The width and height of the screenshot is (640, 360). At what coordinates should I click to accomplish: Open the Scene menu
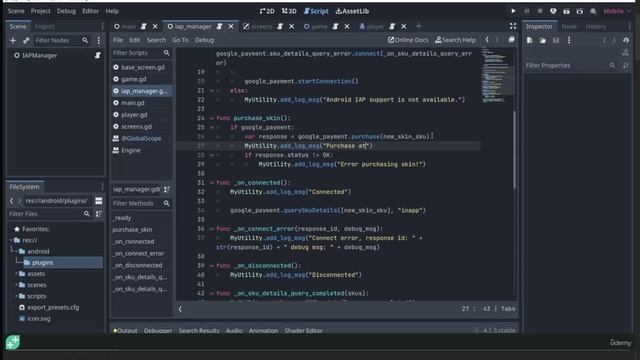point(16,11)
